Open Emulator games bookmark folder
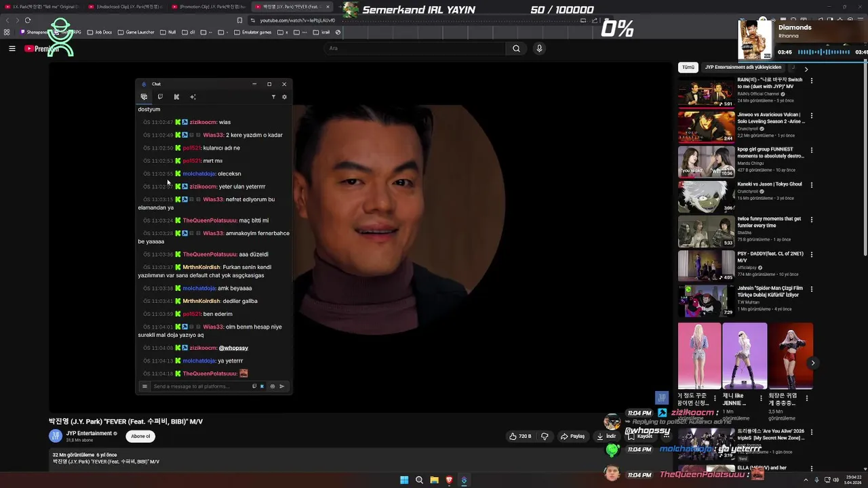Screen dimensions: 868x488 (252, 32)
